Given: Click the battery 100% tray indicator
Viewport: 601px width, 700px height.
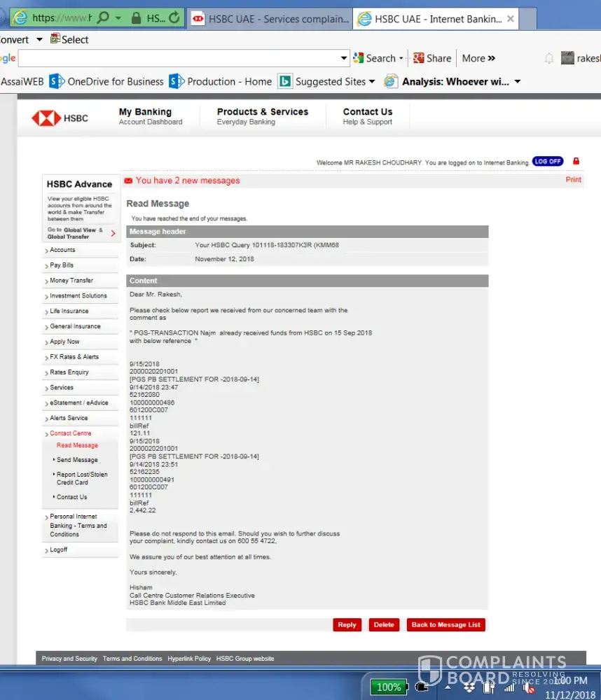Looking at the screenshot, I should (x=389, y=687).
